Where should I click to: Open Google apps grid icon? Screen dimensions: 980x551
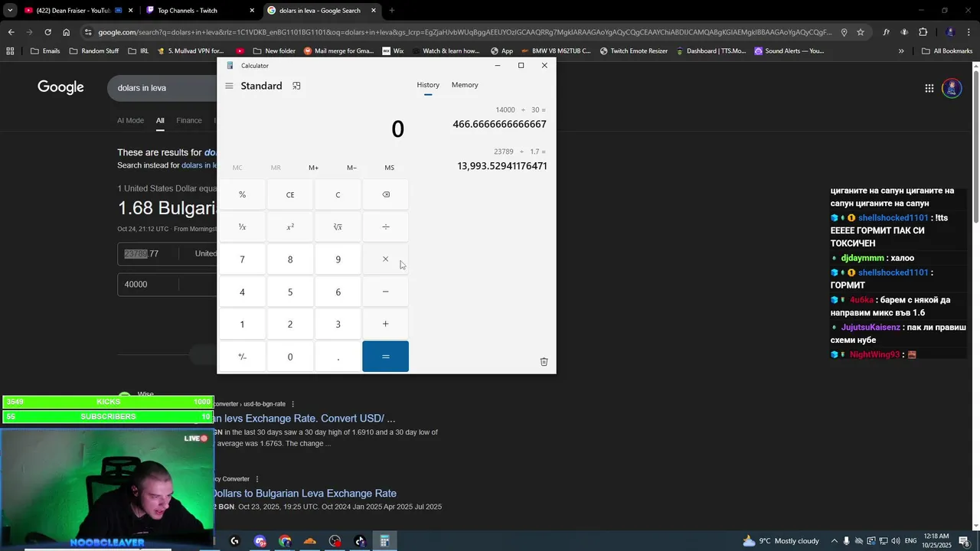(x=929, y=88)
